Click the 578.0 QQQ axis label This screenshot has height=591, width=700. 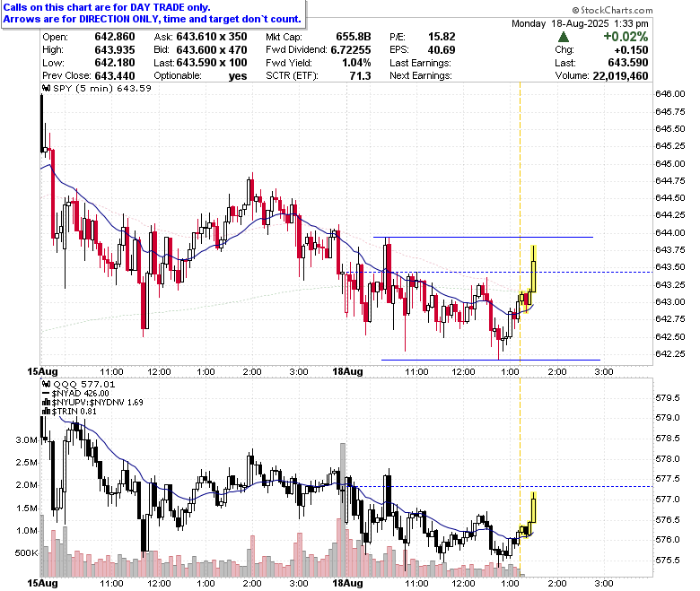pyautogui.click(x=668, y=458)
